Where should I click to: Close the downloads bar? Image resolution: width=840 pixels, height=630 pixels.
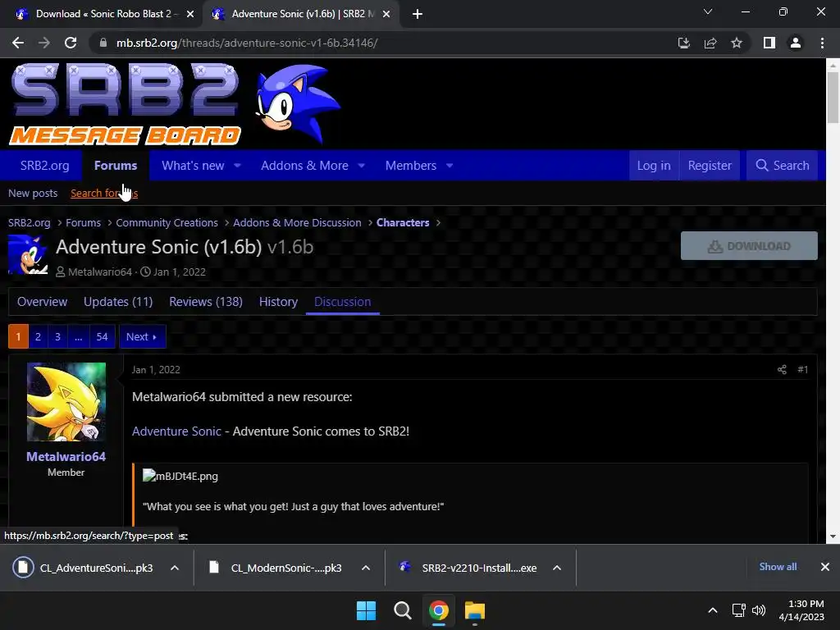click(x=825, y=567)
